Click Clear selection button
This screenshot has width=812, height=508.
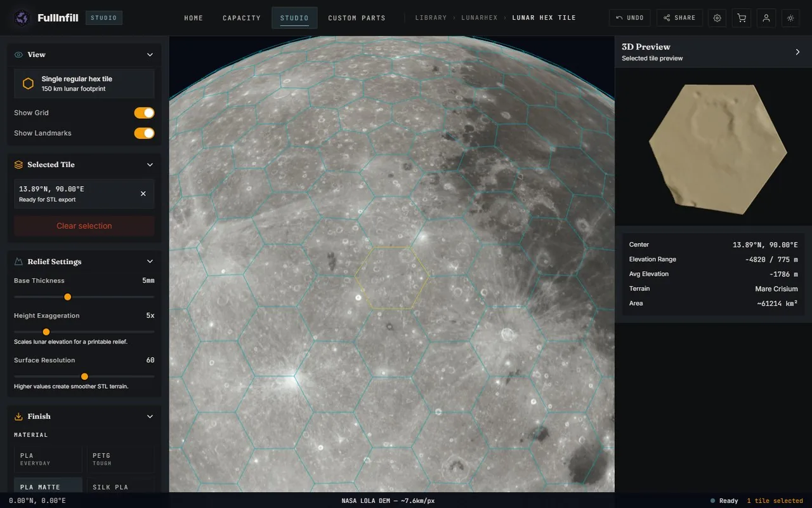pos(84,226)
